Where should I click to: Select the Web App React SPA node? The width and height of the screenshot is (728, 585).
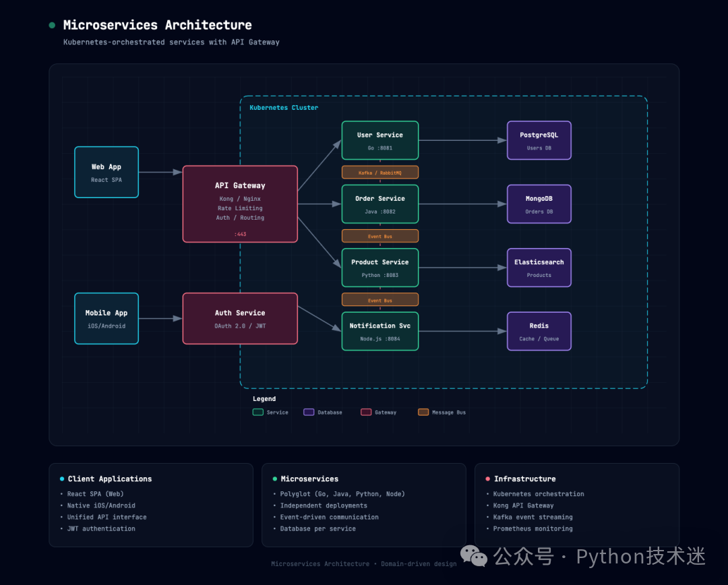click(x=107, y=173)
